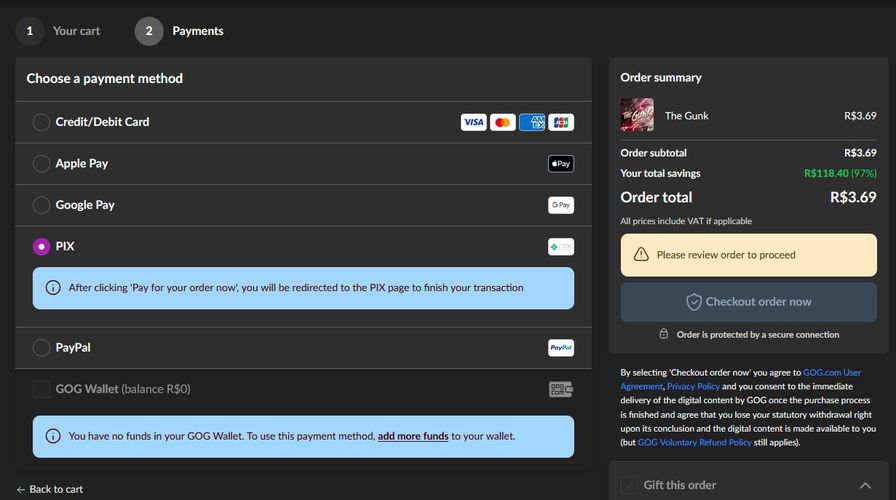This screenshot has width=896, height=500.
Task: Click the step 1 number circle
Action: (30, 31)
